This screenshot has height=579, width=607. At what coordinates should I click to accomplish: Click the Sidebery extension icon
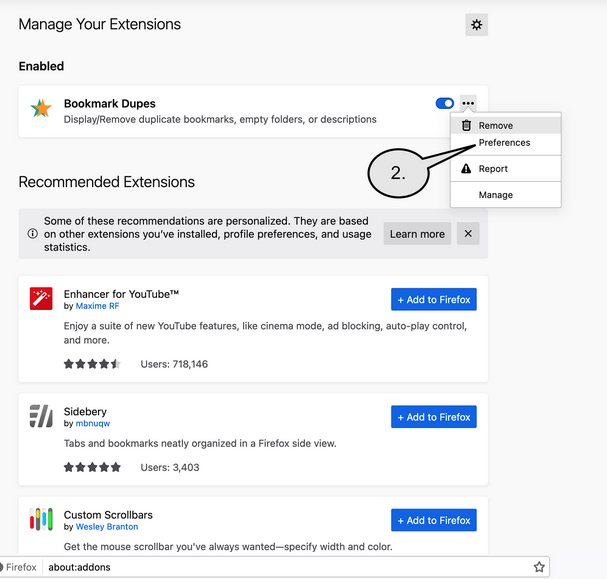41,416
